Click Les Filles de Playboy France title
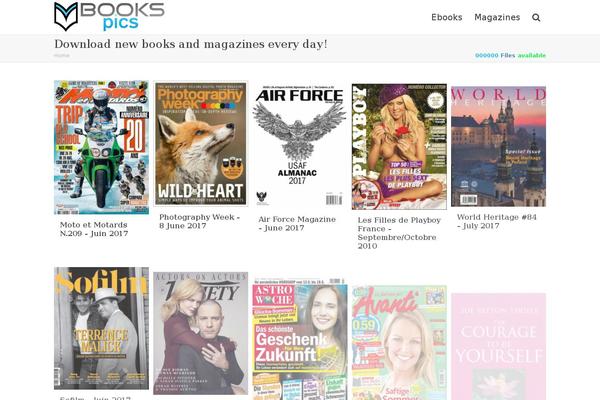This screenshot has height=400, width=600. (399, 233)
